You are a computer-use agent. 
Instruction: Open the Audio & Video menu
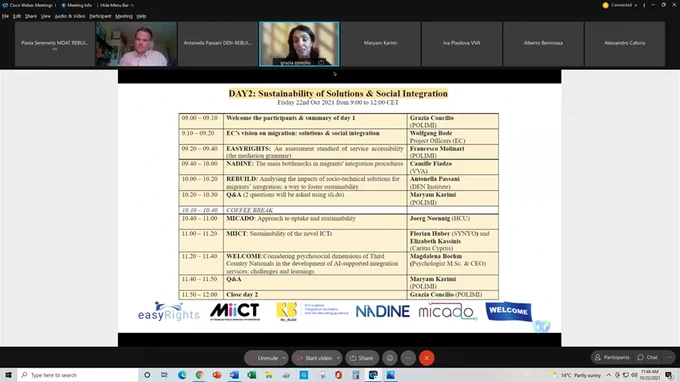(70, 16)
